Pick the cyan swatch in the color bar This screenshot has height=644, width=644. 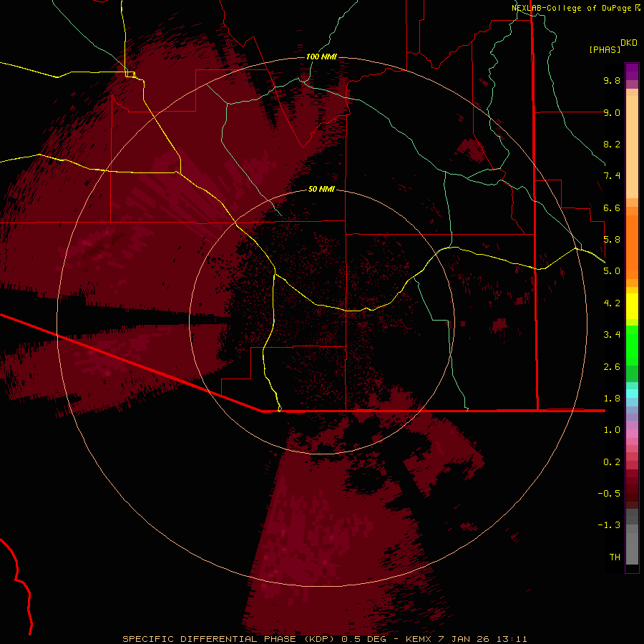point(632,394)
